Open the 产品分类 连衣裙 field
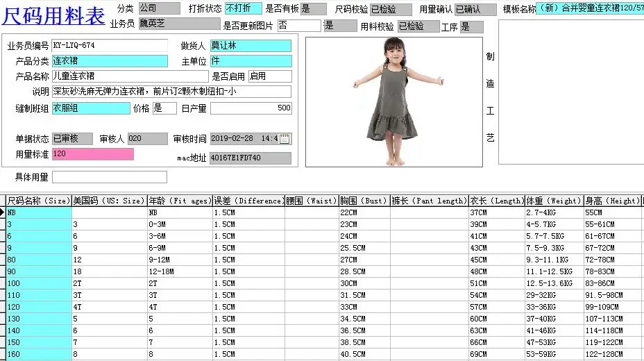The height and width of the screenshot is (361, 644). coord(110,61)
